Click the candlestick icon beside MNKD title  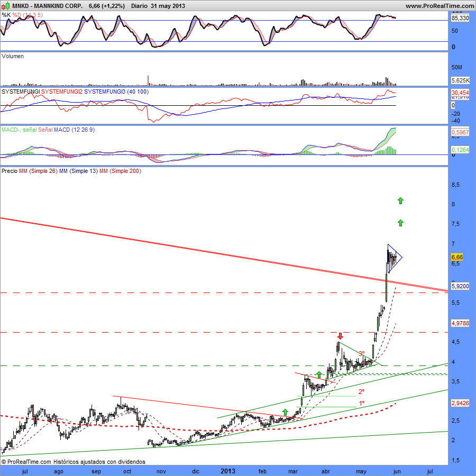pos(6,5)
